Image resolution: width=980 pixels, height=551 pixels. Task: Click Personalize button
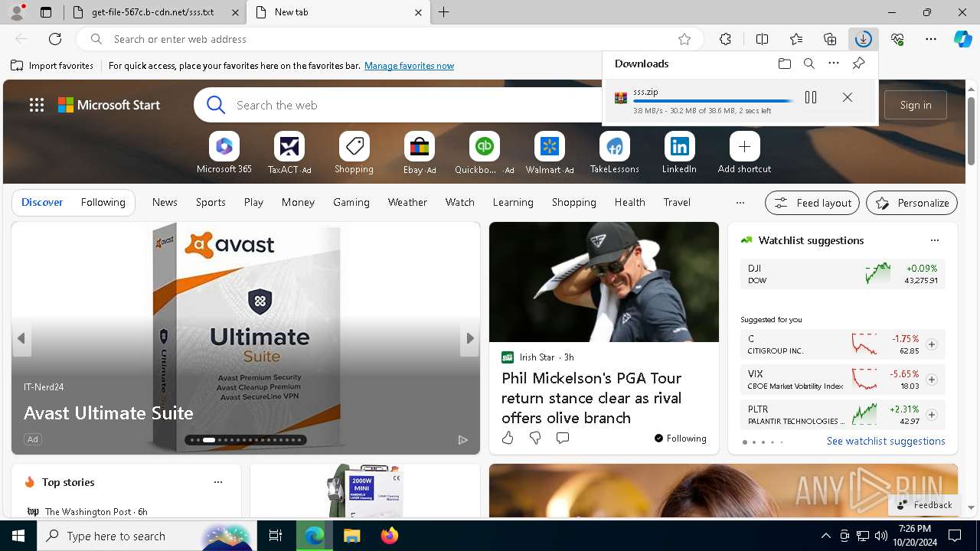[x=912, y=203]
